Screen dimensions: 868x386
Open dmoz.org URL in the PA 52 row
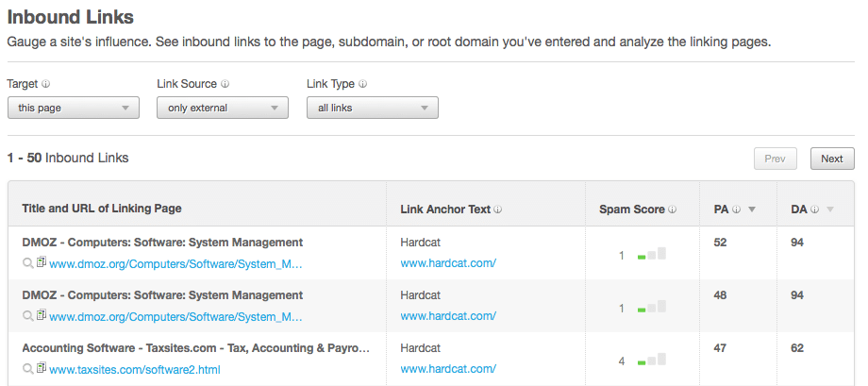pyautogui.click(x=176, y=264)
